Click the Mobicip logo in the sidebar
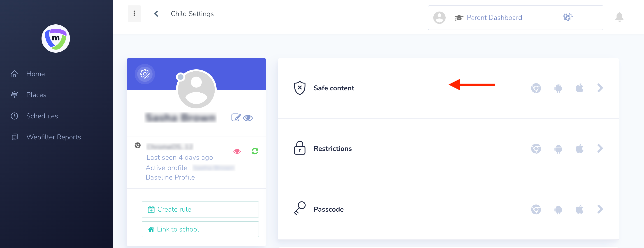Screen dimensions: 644x248 [x=56, y=39]
